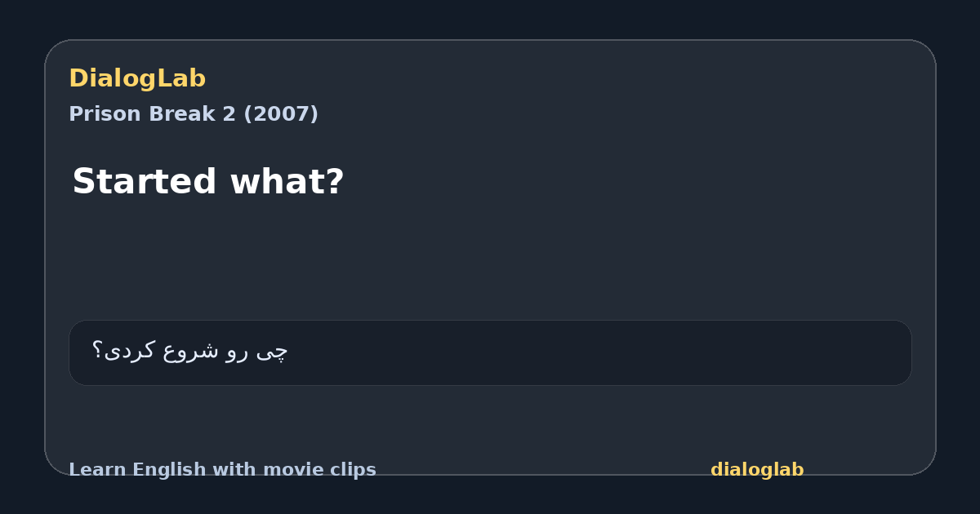The image size is (980, 514).
Task: Select the English line "Started what?"
Action: click(208, 181)
